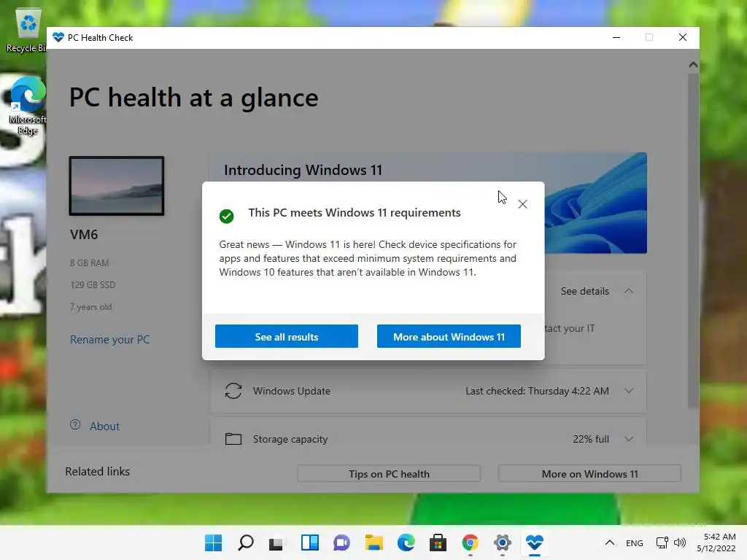The height and width of the screenshot is (560, 747).
Task: Open the Chat app on taskbar
Action: (341, 542)
